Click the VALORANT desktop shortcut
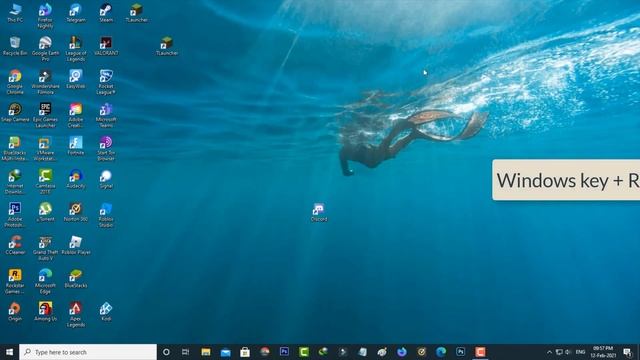The height and width of the screenshot is (360, 640). pos(106,46)
